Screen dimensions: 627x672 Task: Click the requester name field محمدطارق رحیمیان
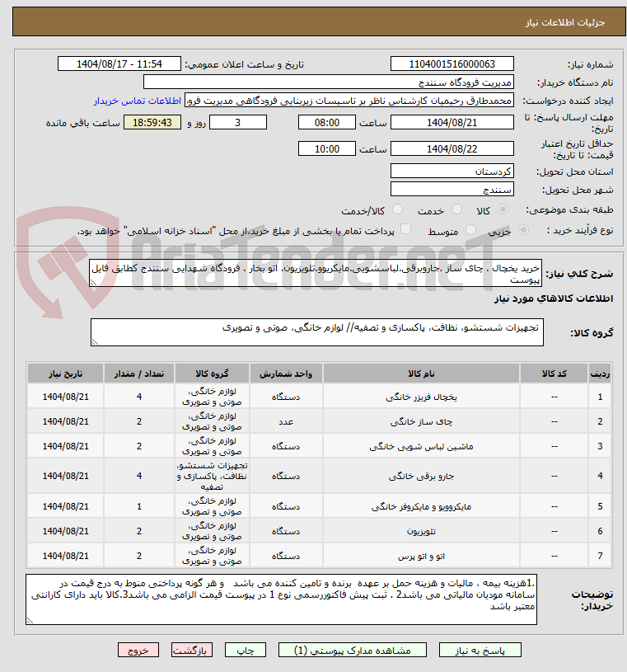tap(349, 101)
